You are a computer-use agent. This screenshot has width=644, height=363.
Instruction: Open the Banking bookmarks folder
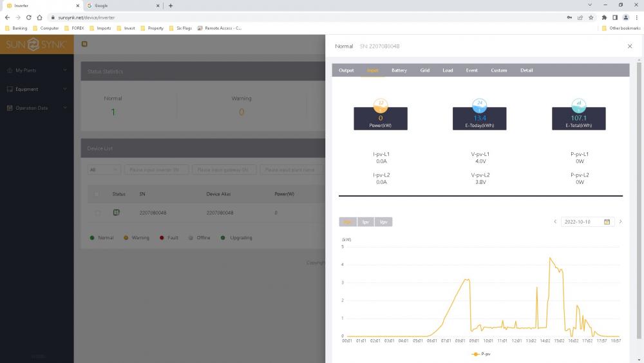pos(16,28)
